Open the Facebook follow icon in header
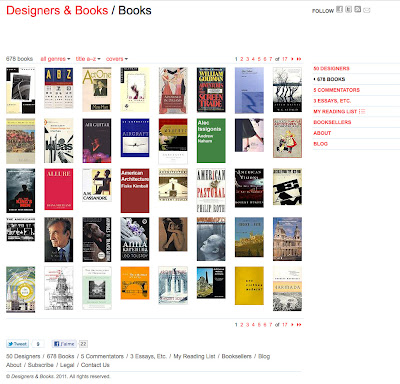 tap(339, 9)
